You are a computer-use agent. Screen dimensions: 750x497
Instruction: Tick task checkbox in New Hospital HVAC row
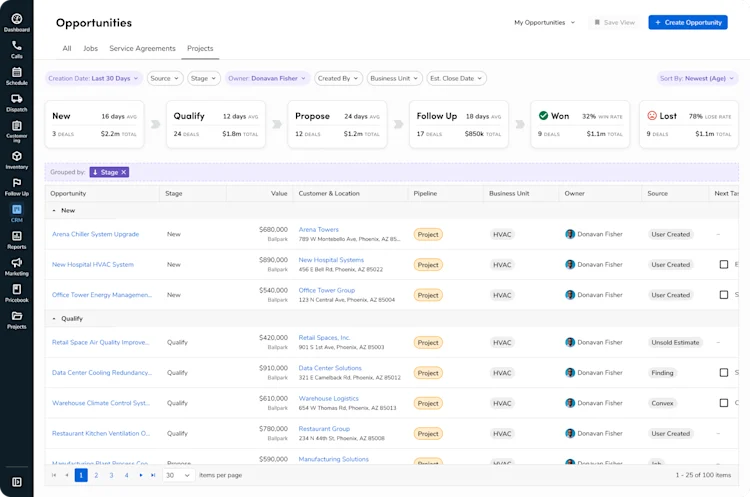pyautogui.click(x=724, y=265)
